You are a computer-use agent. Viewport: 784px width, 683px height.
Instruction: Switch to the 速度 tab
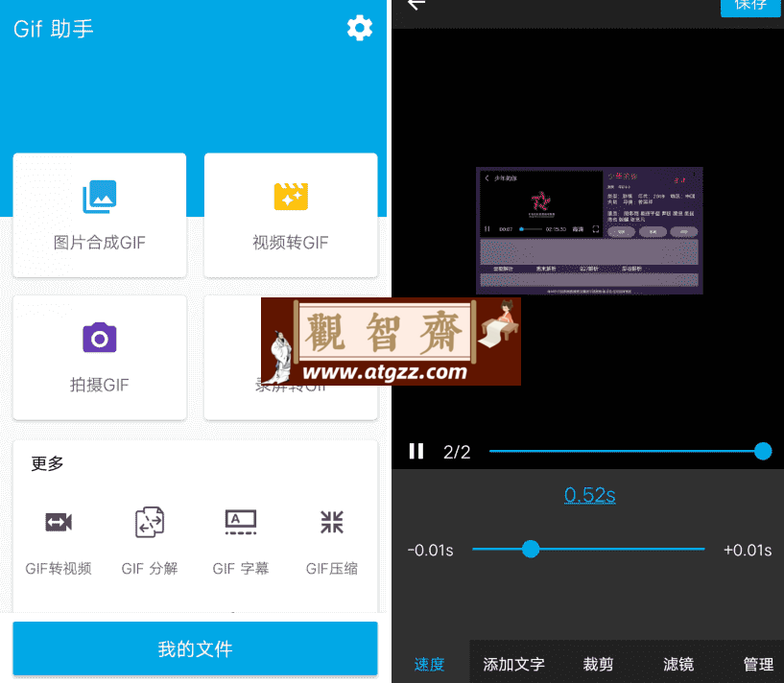coord(430,664)
